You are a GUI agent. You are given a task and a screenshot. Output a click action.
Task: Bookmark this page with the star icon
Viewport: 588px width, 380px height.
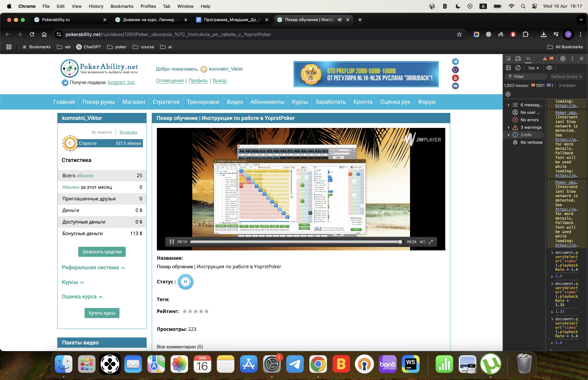coord(459,34)
